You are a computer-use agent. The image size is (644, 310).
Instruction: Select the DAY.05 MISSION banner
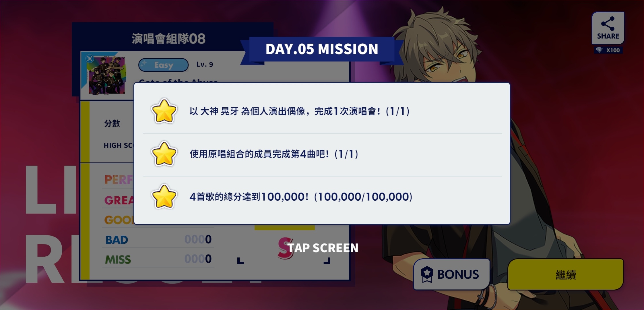[322, 49]
